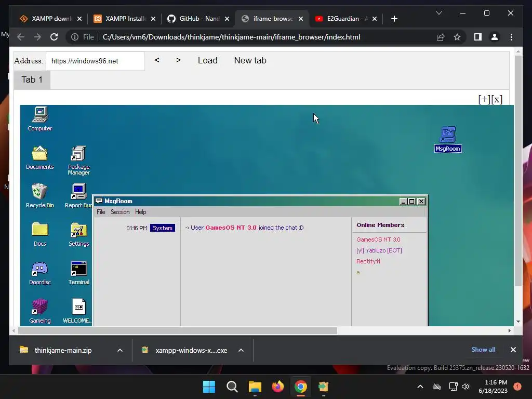Select Tab 1 in iframe browser
Viewport: 532px width, 399px height.
pos(32,79)
